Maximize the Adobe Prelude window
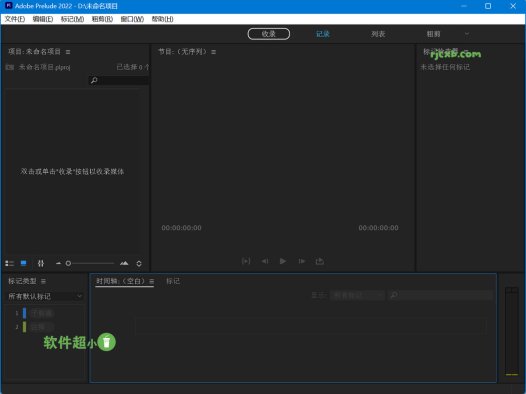Image resolution: width=526 pixels, height=394 pixels. pyautogui.click(x=488, y=6)
